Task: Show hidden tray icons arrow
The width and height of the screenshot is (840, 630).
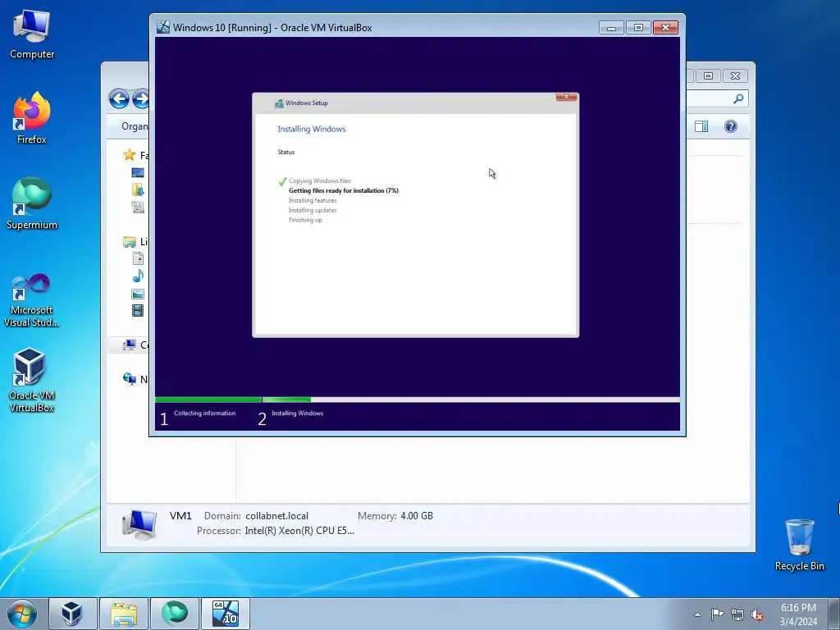Action: coord(697,614)
